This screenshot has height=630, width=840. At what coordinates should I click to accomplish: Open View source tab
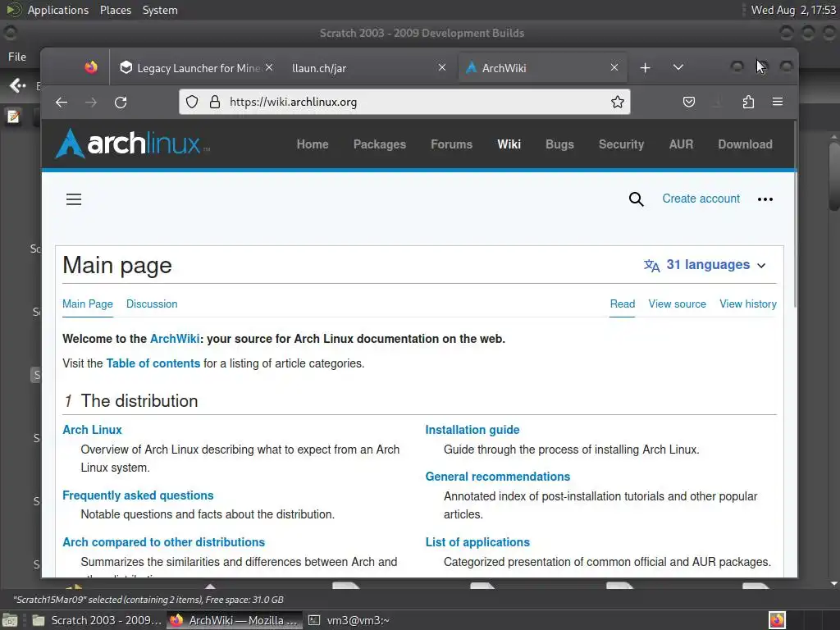(677, 304)
